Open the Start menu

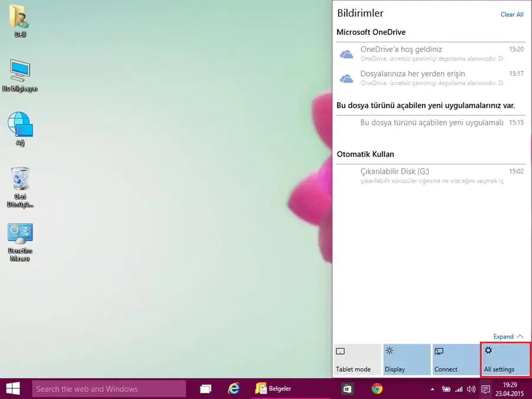[12, 388]
